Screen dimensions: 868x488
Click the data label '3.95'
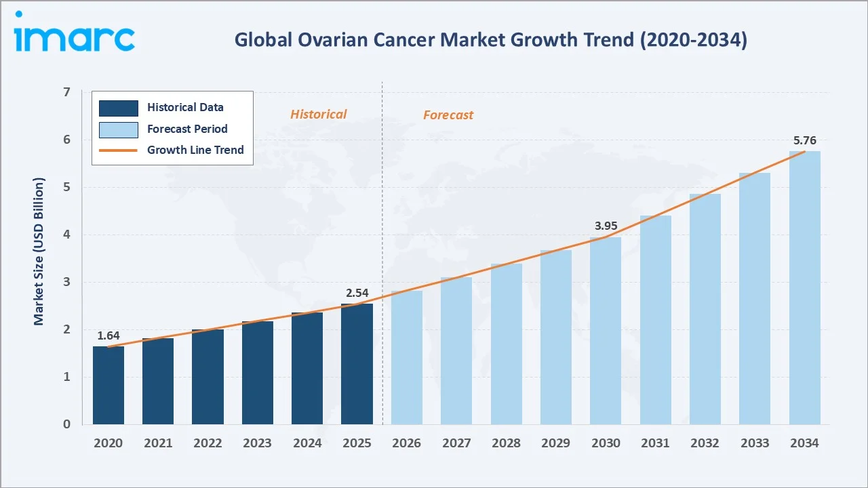[x=606, y=226]
